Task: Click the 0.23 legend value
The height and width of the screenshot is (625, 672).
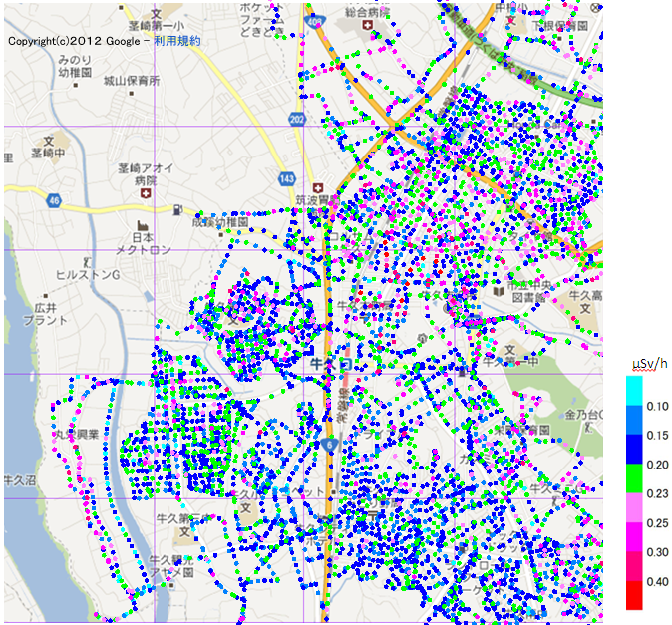Action: (x=657, y=493)
